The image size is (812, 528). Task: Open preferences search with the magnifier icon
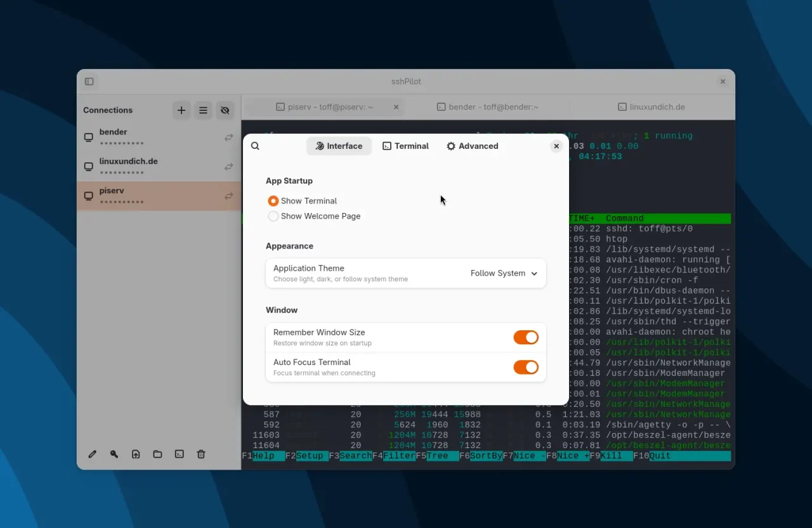[255, 146]
